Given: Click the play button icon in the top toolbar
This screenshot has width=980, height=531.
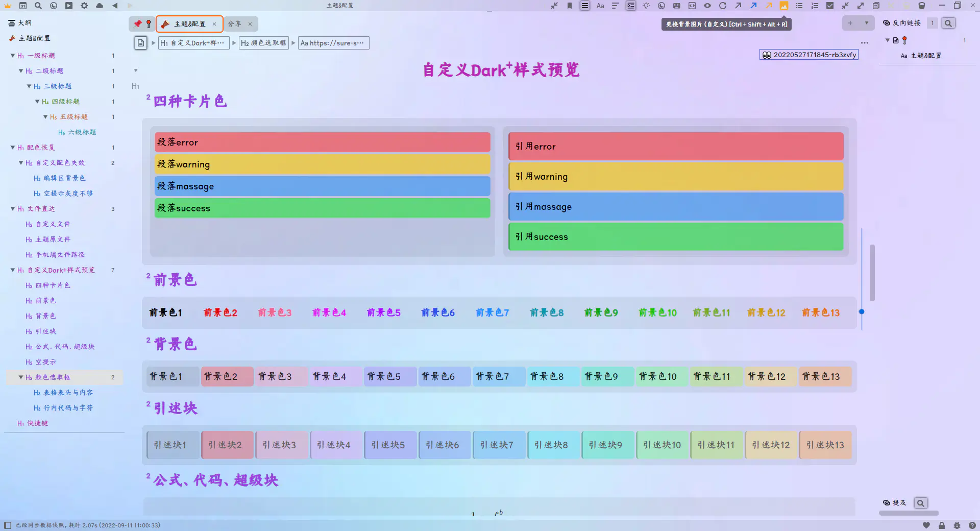Looking at the screenshot, I should [69, 6].
